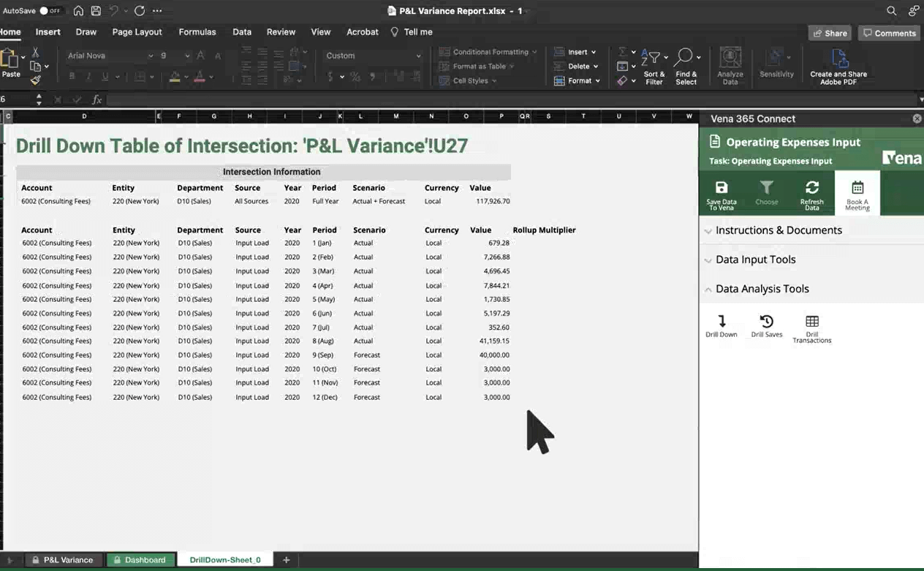The width and height of the screenshot is (924, 571).
Task: Open Drill Saves in Data Analysis Tools
Action: pyautogui.click(x=766, y=326)
